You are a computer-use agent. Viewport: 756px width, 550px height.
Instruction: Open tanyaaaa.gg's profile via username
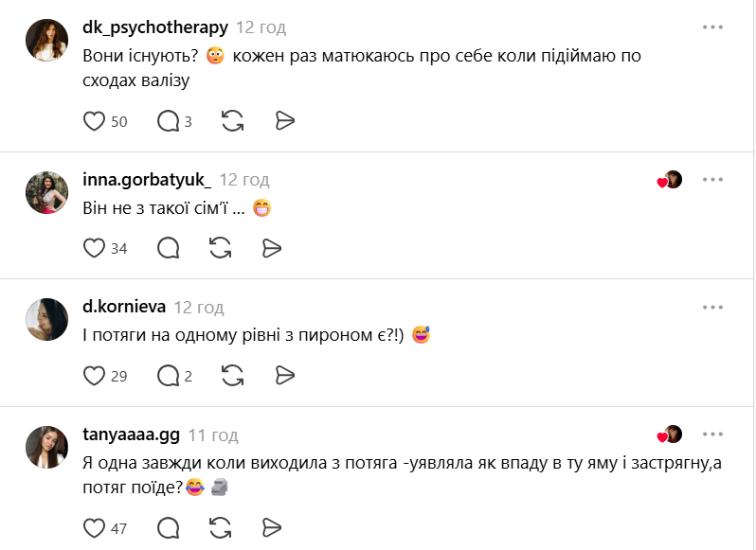click(131, 435)
